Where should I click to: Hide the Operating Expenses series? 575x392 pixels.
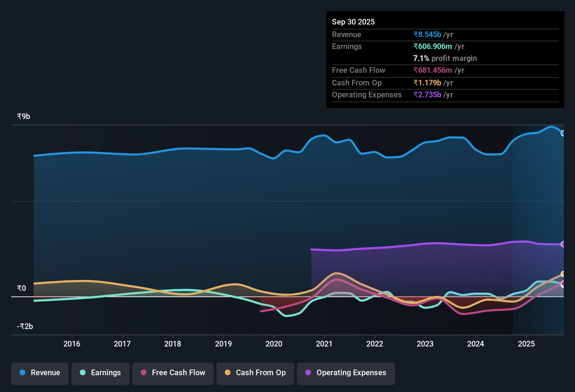click(x=346, y=373)
